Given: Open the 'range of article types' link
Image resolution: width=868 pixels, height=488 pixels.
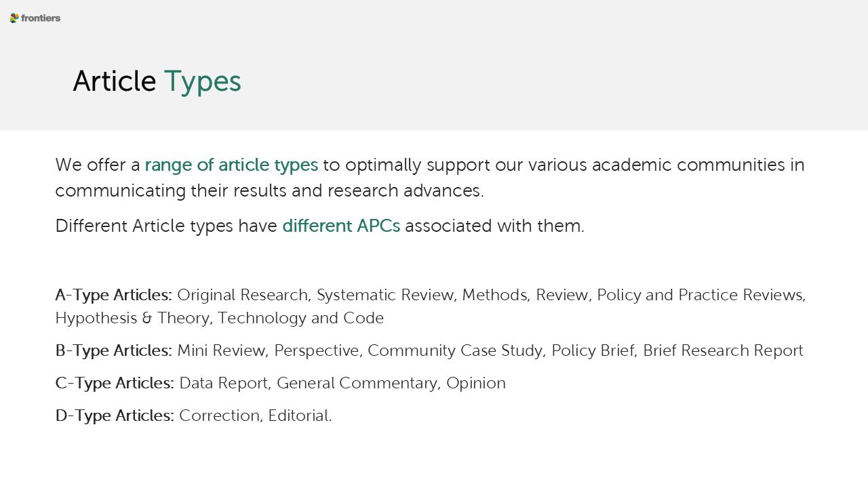Looking at the screenshot, I should click(x=231, y=165).
